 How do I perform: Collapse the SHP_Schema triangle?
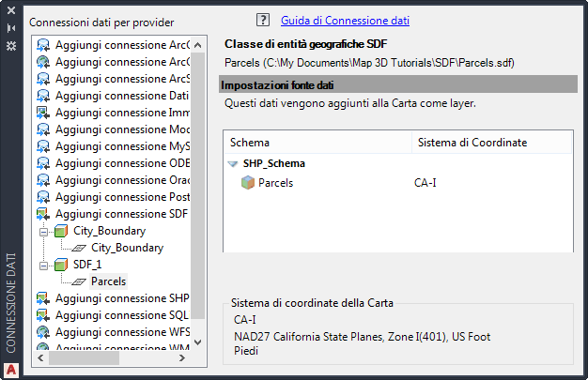pos(232,163)
